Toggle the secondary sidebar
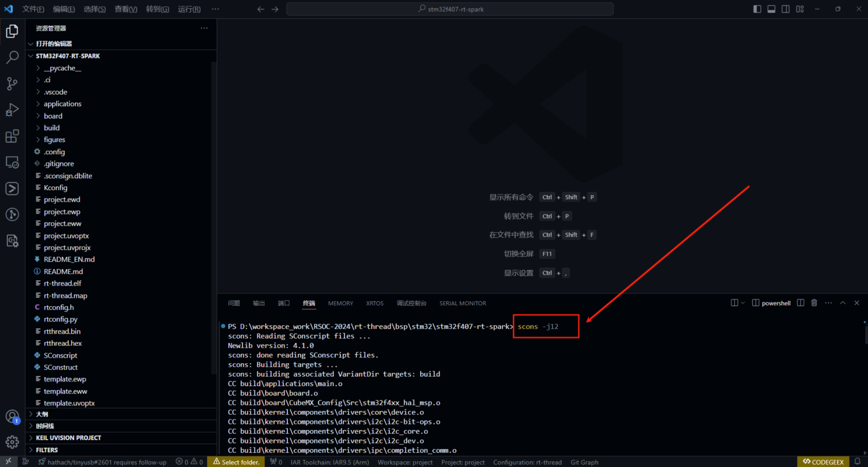The width and height of the screenshot is (868, 467). [785, 9]
